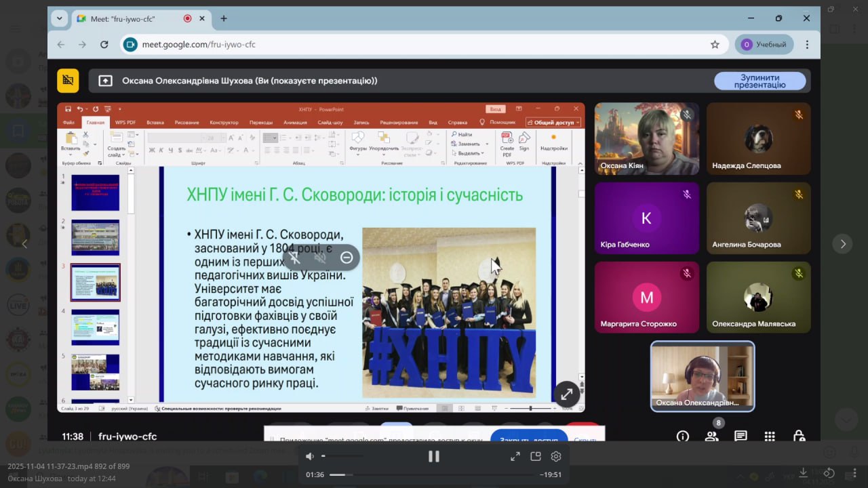
Task: Pause the video playback
Action: 433,456
